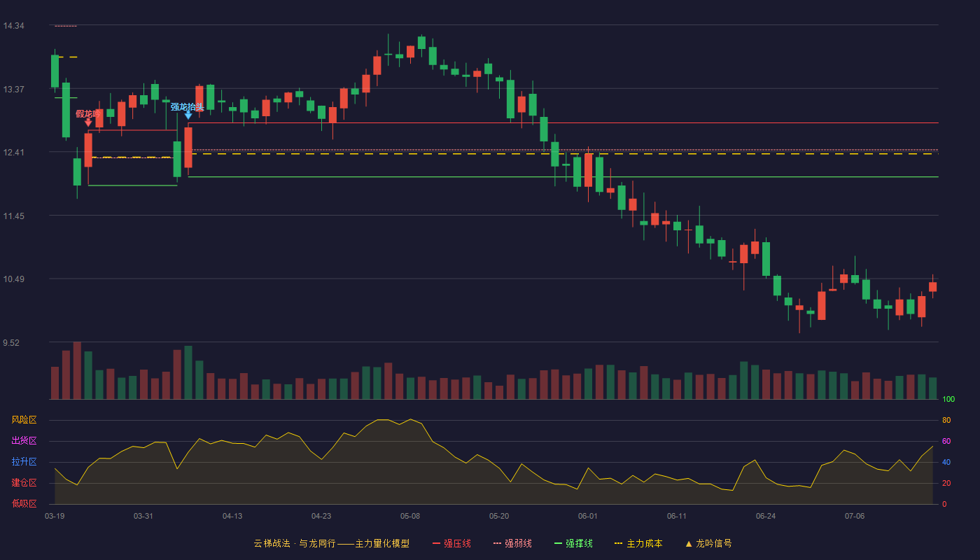Click the 40 indicator scale value

(x=946, y=462)
